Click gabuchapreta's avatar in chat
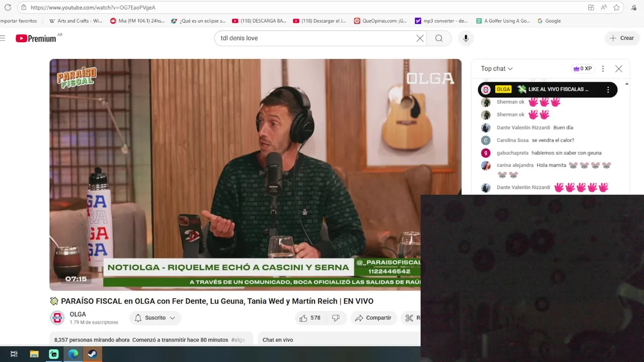644x362 pixels. (x=486, y=153)
